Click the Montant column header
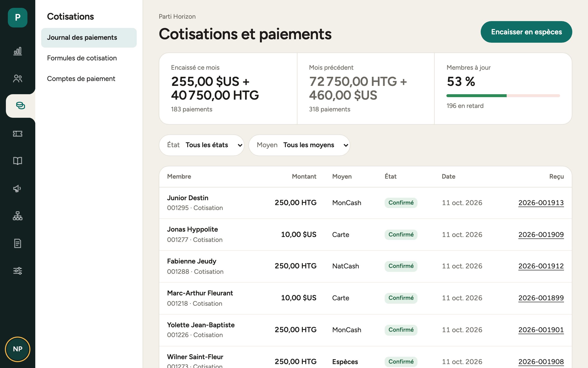 pos(304,176)
